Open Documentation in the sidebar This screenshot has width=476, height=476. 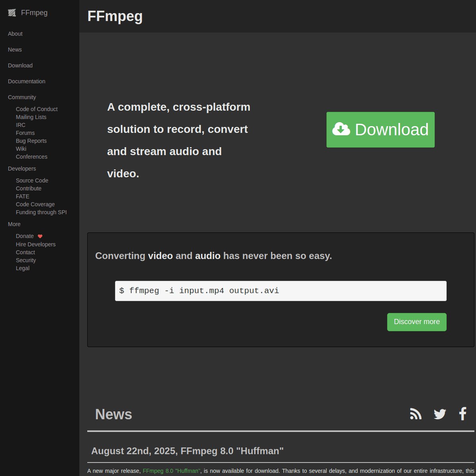[x=27, y=81]
